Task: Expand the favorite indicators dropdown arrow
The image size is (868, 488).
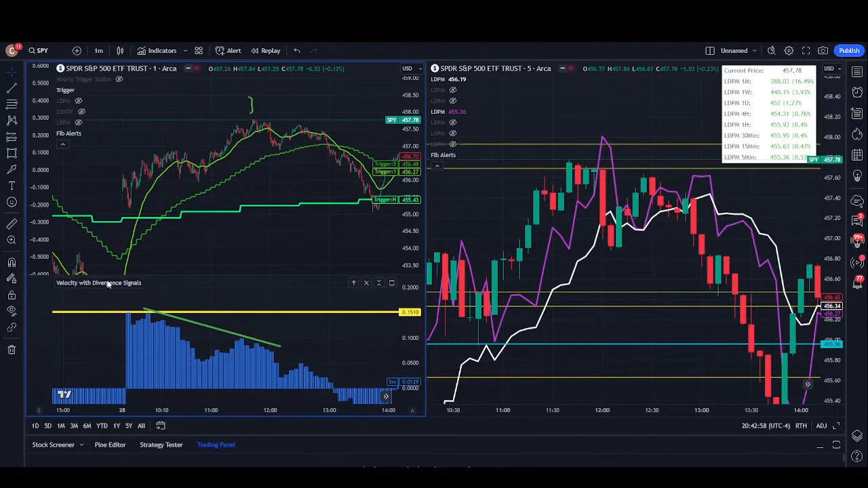Action: tap(185, 51)
